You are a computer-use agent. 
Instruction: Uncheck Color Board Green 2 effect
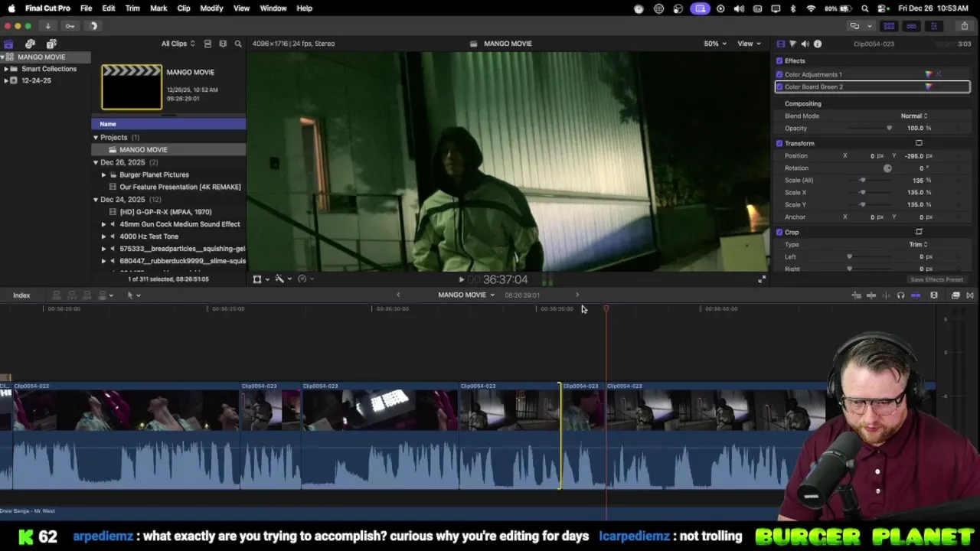click(x=779, y=86)
